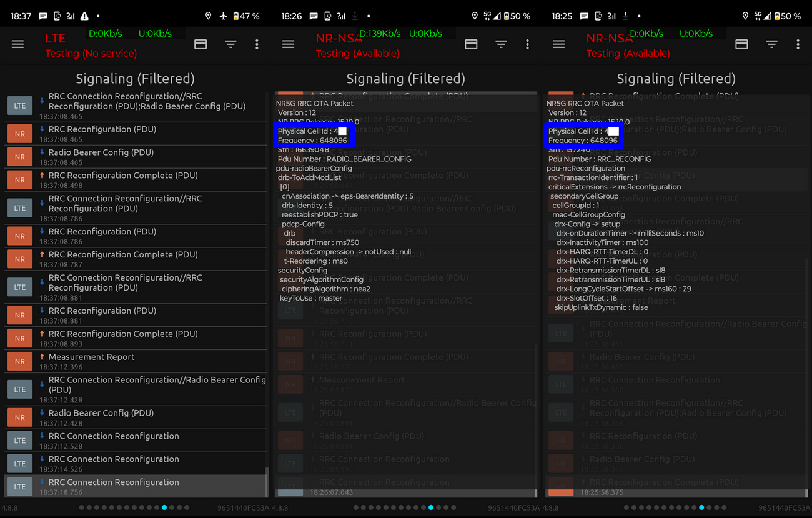Screen dimensions: 812x518
Task: Tap t-Reordering : ms0 line
Action: coord(315,261)
